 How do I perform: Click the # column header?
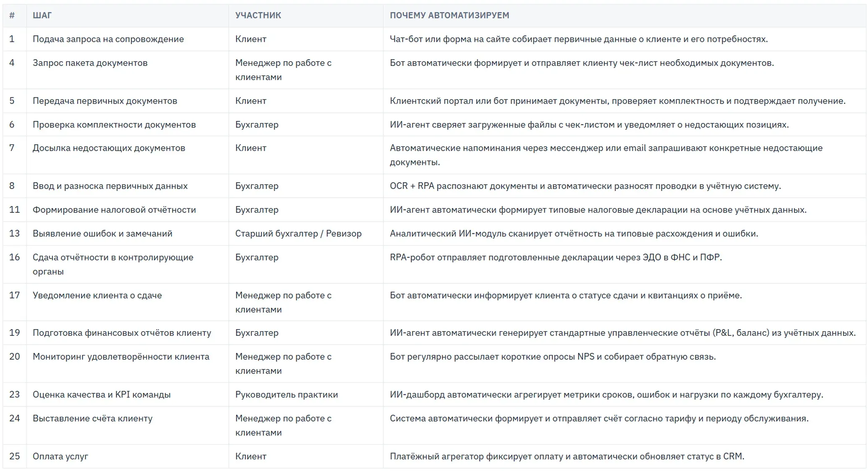[x=12, y=16]
